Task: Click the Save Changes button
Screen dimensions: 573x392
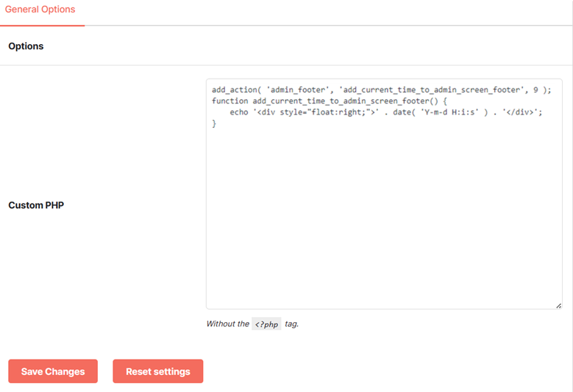Action: click(x=53, y=371)
